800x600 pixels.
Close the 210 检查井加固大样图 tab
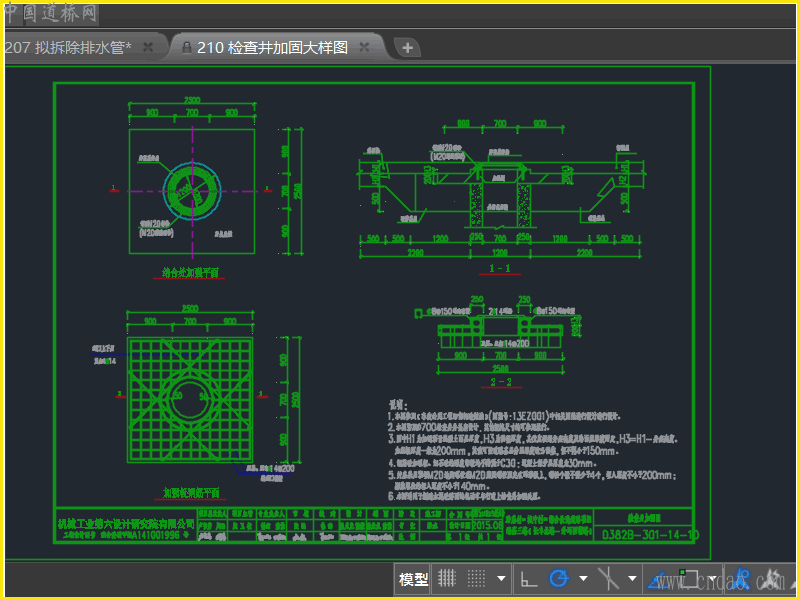364,47
